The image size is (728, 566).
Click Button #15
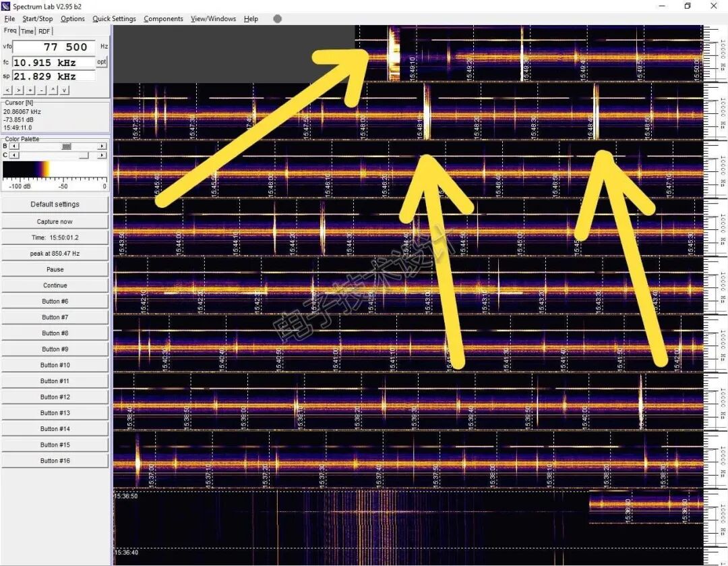tap(55, 445)
